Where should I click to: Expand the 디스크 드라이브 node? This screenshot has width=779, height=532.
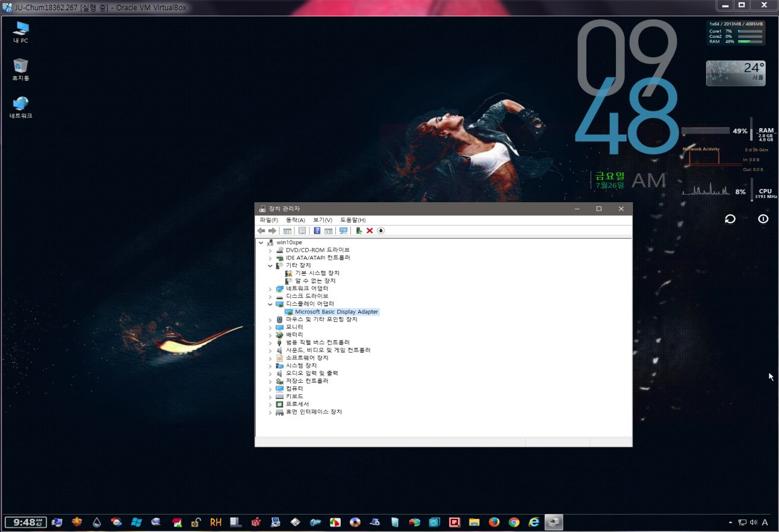coord(270,297)
